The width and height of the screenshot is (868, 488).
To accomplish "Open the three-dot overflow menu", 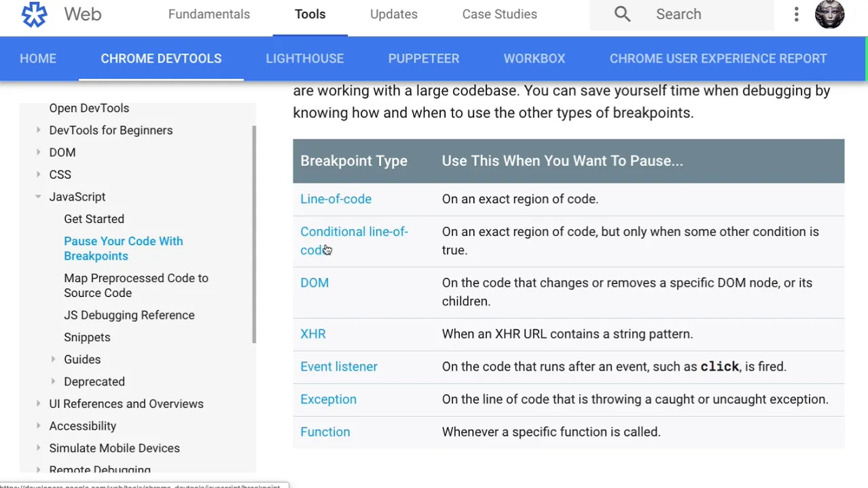I will pos(796,14).
